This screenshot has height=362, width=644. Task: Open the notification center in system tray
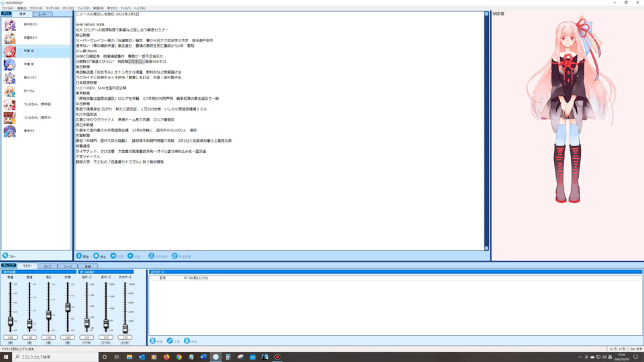pos(636,357)
